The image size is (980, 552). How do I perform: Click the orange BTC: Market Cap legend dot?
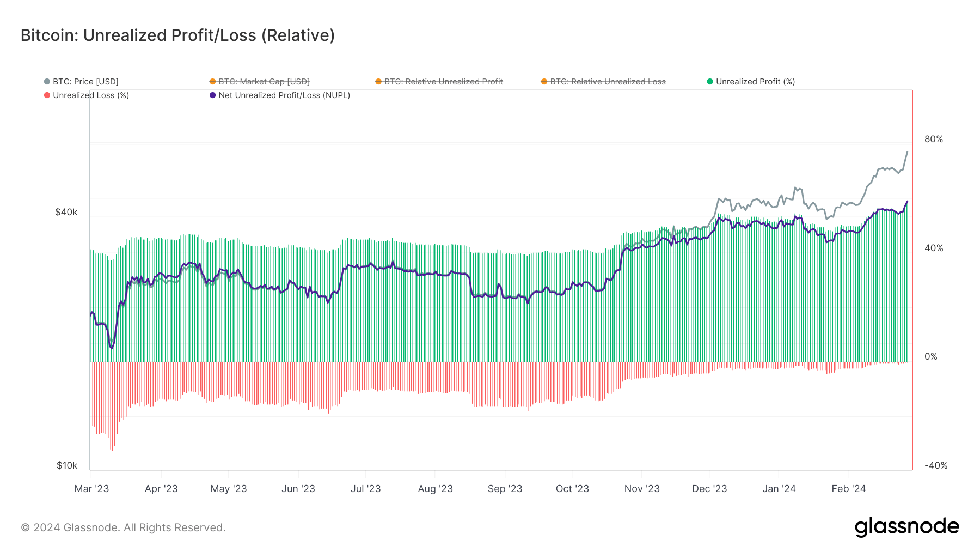(x=212, y=81)
